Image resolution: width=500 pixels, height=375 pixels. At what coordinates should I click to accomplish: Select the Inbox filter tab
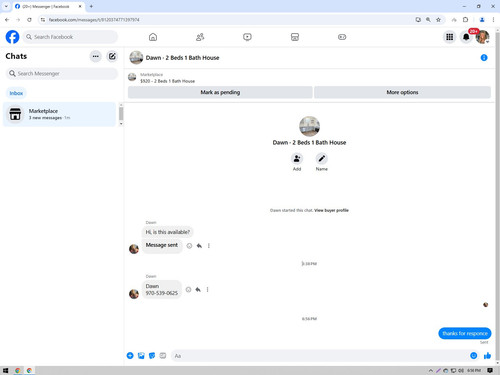16,93
